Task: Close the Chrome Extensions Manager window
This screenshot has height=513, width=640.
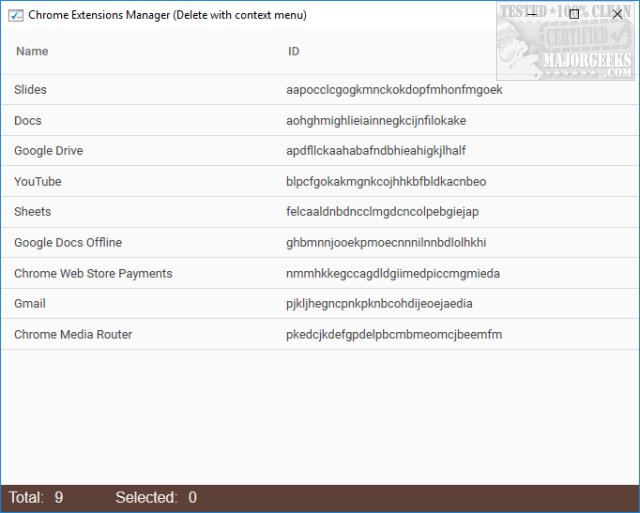Action: tap(617, 14)
